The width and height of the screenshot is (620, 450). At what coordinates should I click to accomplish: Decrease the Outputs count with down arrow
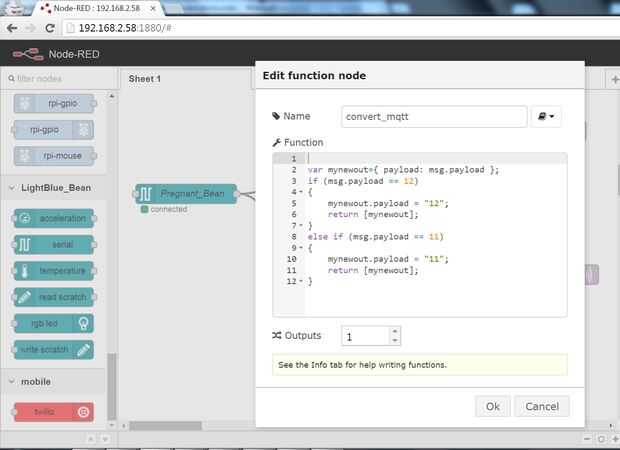pyautogui.click(x=395, y=341)
